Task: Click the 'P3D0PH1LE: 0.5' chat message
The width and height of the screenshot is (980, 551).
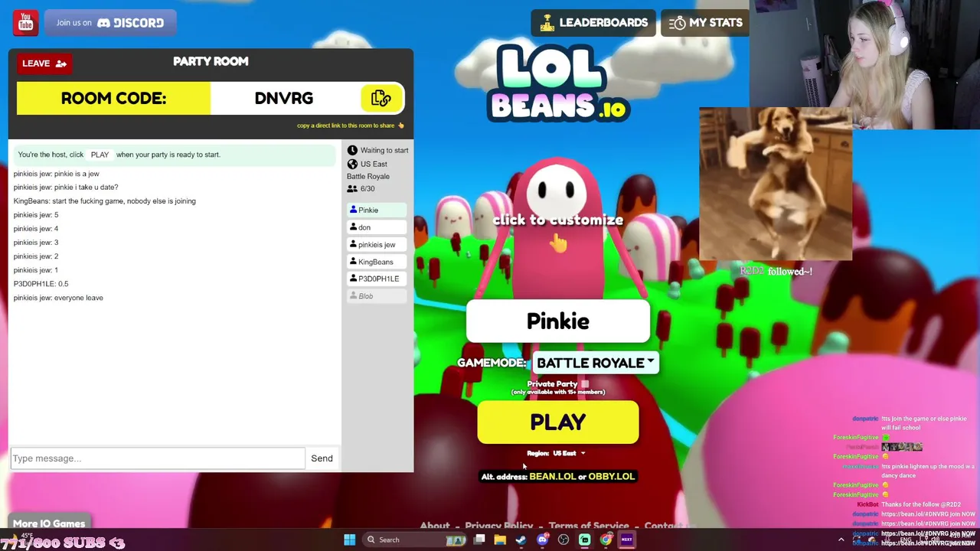Action: pyautogui.click(x=41, y=284)
